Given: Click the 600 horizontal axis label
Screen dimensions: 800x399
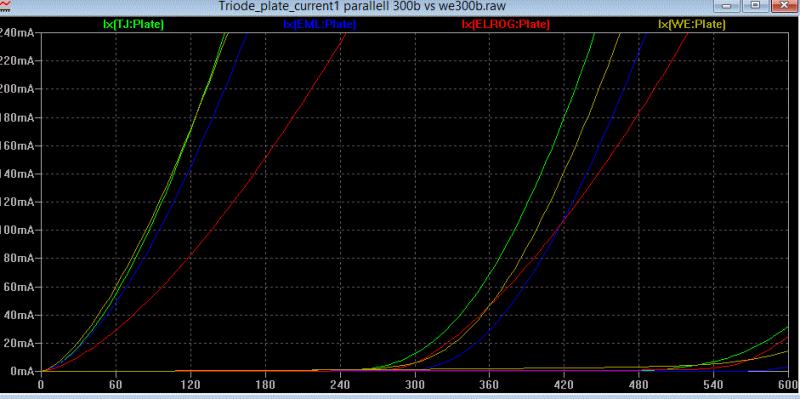Looking at the screenshot, I should [x=788, y=383].
